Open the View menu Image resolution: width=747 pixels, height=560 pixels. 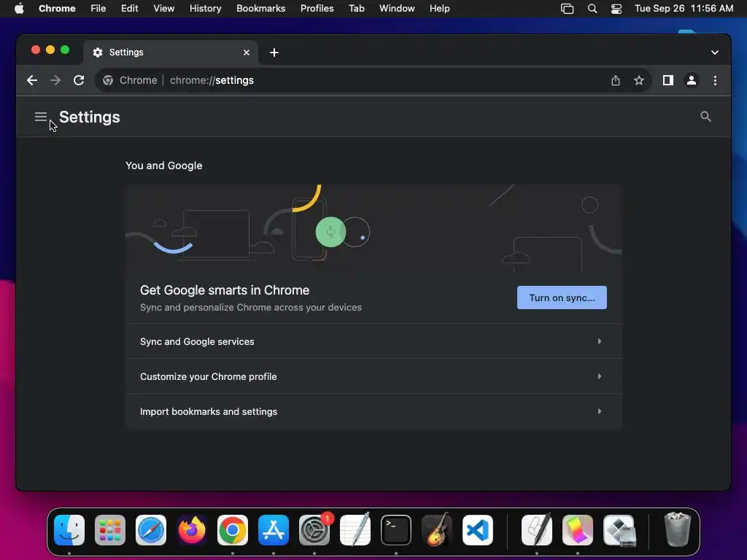(163, 9)
